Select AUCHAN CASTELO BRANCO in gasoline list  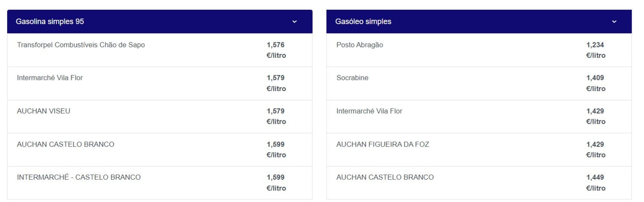65,145
